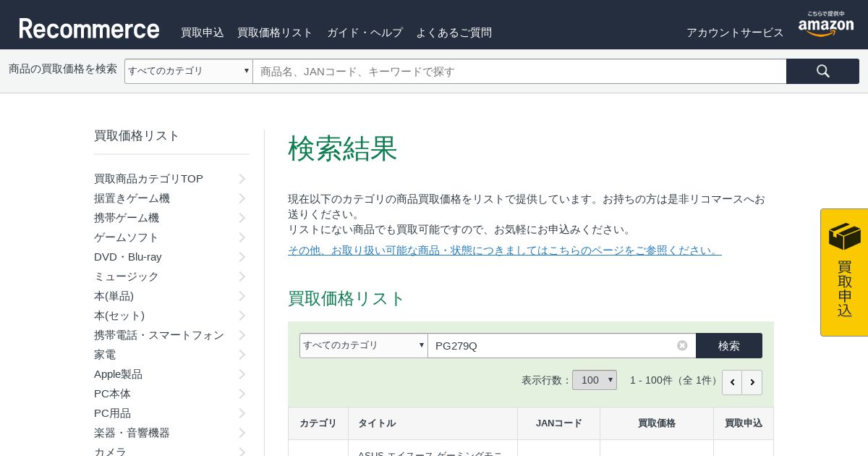
Task: Open the Amazon logo link
Action: 825,25
